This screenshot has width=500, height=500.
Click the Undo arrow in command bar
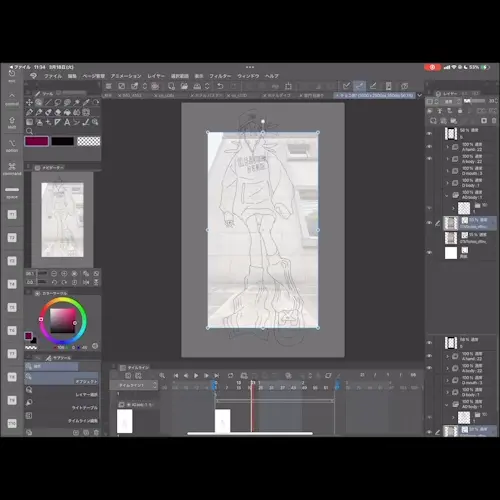tap(220, 86)
